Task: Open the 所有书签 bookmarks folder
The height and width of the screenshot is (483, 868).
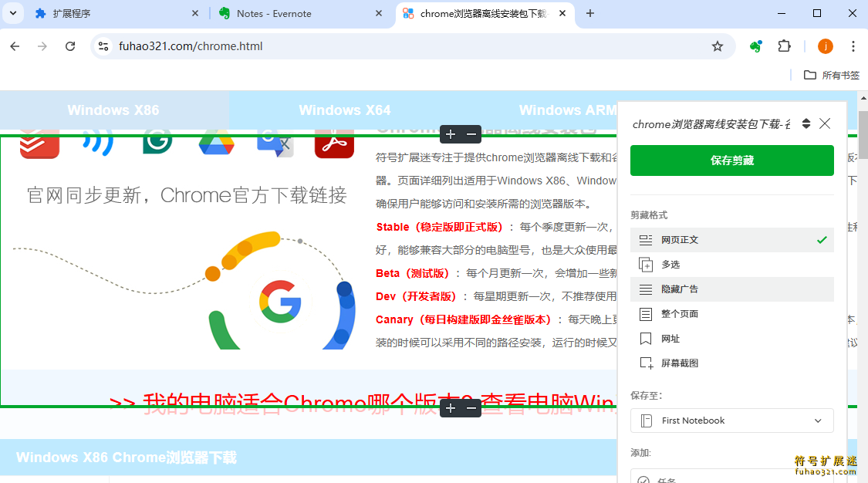Action: (x=832, y=76)
